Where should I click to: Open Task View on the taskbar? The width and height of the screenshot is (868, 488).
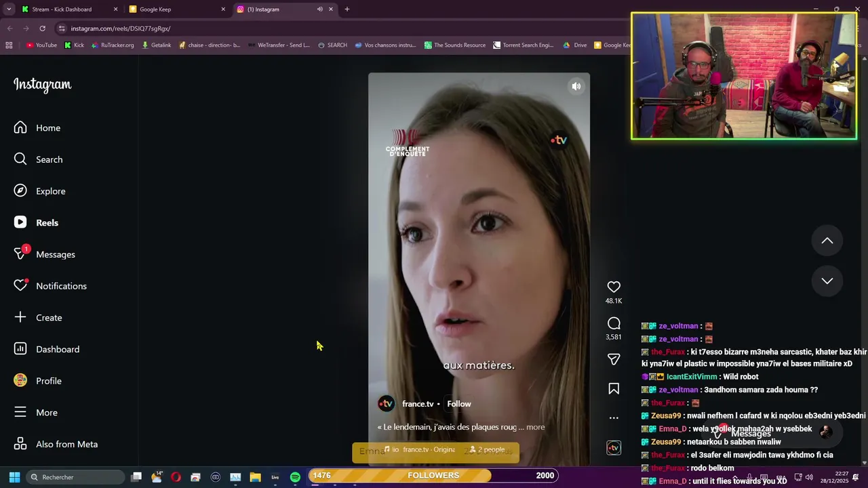tap(136, 477)
